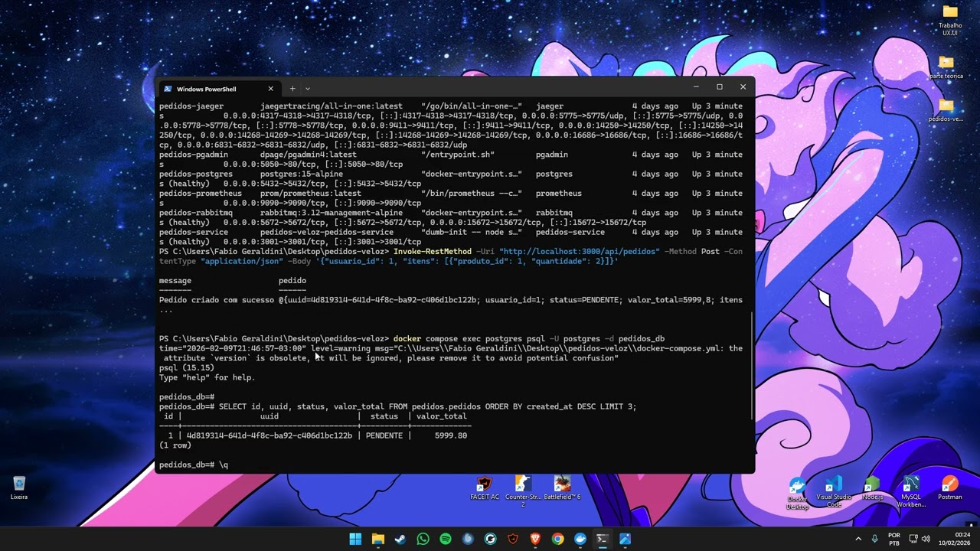Click the Type "help" for help line
Screen dimensions: 980x551
[x=207, y=377]
